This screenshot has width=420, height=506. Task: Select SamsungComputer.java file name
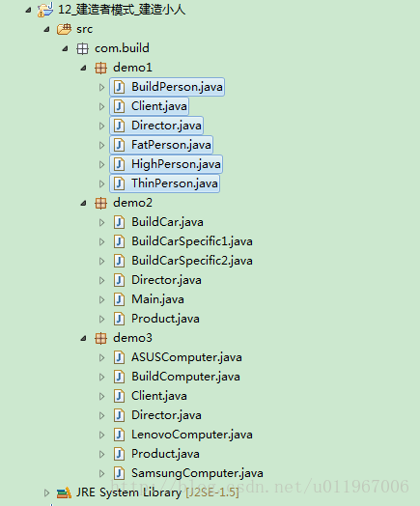[197, 473]
